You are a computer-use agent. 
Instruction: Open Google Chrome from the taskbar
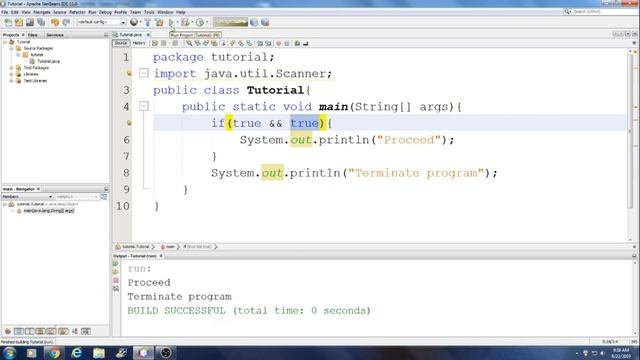coord(53,353)
